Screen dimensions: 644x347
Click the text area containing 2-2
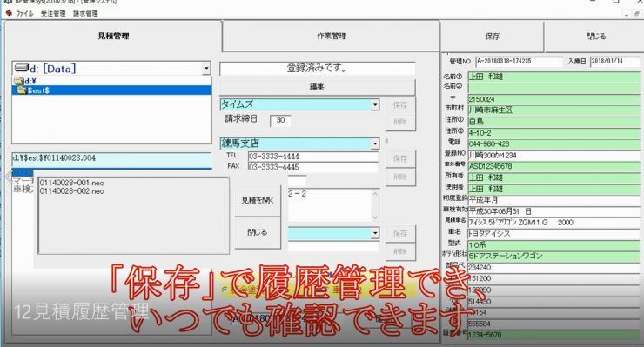(x=329, y=205)
